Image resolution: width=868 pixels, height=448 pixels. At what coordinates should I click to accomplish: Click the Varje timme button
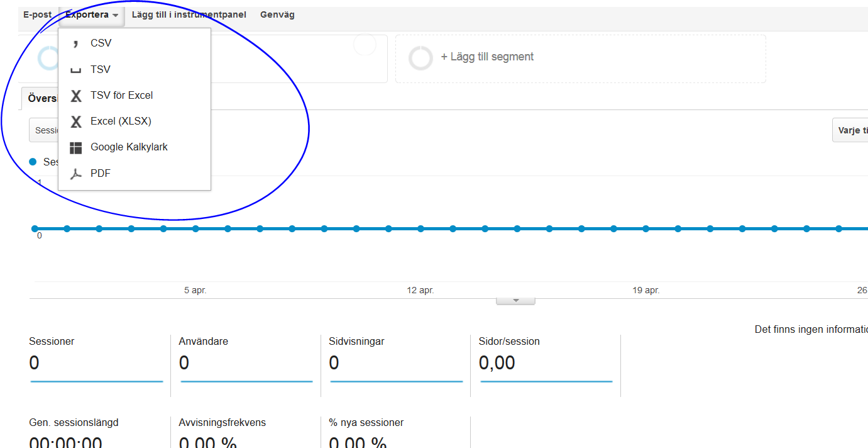tap(850, 130)
